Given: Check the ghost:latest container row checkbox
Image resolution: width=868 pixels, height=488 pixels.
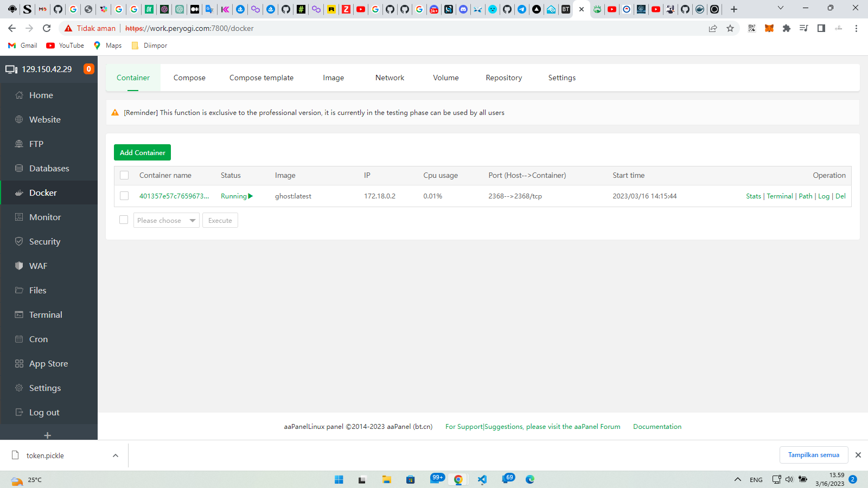Looking at the screenshot, I should pyautogui.click(x=124, y=196).
